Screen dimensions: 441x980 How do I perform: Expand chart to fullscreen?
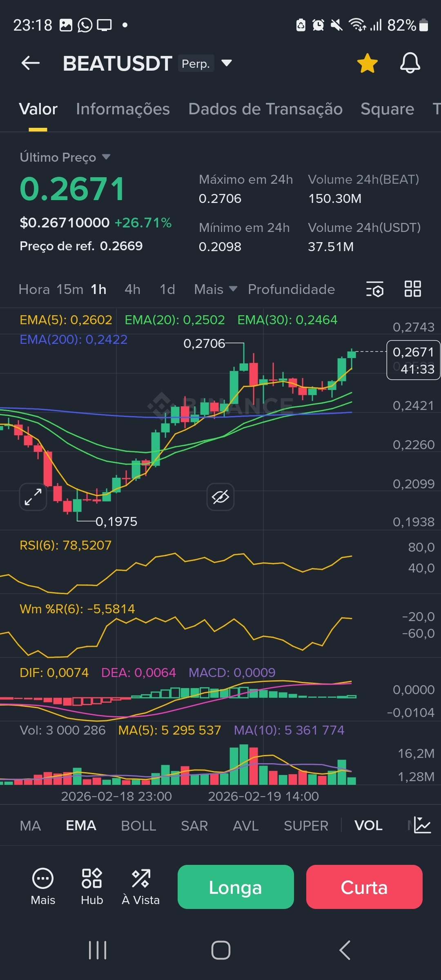tap(33, 497)
